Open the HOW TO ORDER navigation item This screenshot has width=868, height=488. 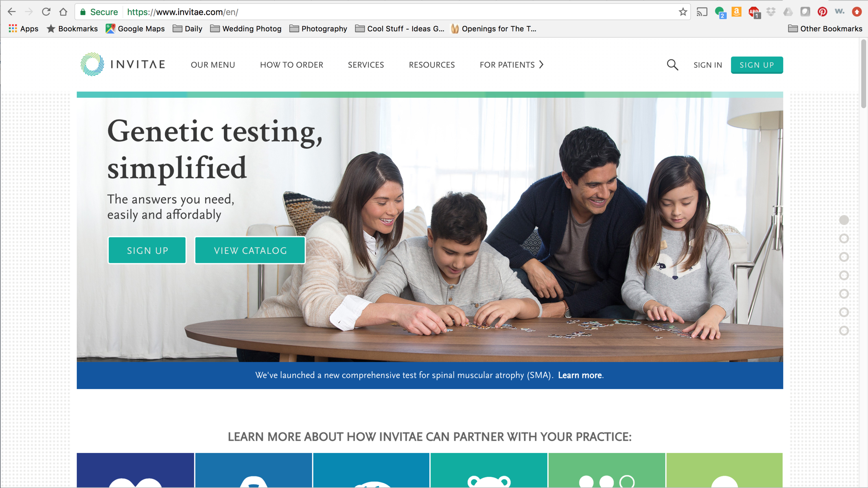tap(292, 65)
